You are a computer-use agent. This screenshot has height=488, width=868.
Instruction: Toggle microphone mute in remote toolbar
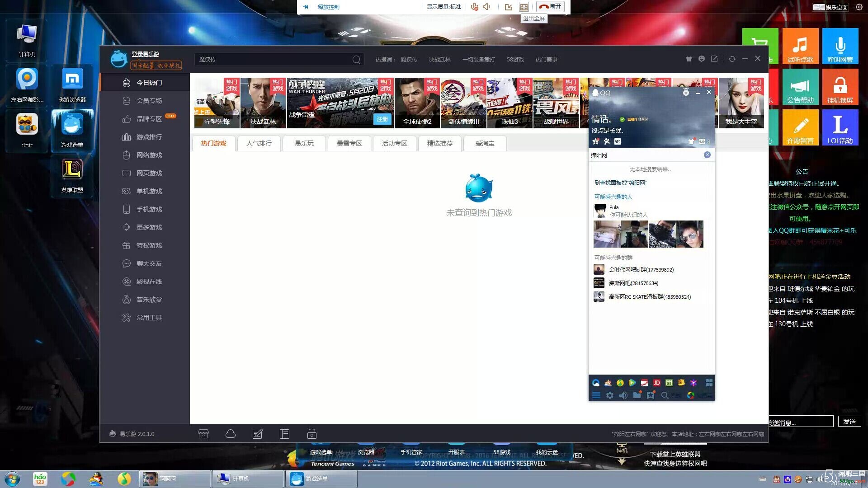[474, 7]
